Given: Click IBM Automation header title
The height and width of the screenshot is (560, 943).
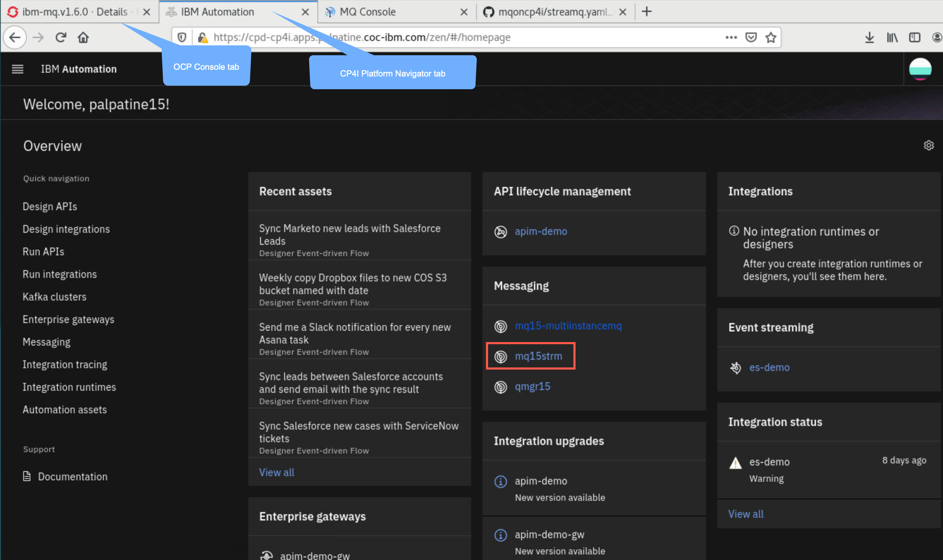Looking at the screenshot, I should 79,69.
